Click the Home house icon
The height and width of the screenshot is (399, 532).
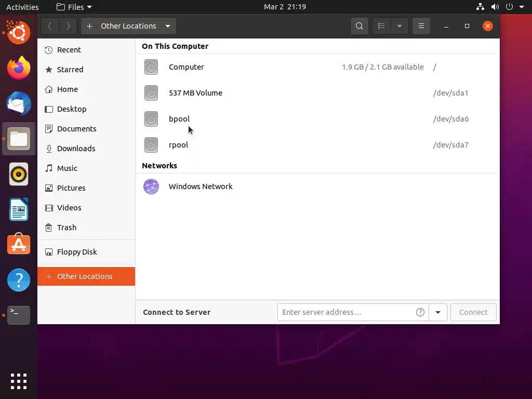coord(49,89)
